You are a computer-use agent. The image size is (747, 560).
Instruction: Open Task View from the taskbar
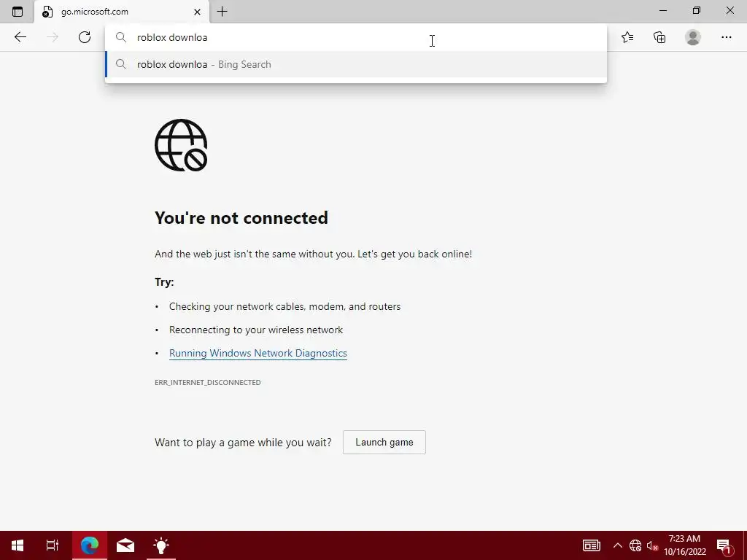[53, 545]
